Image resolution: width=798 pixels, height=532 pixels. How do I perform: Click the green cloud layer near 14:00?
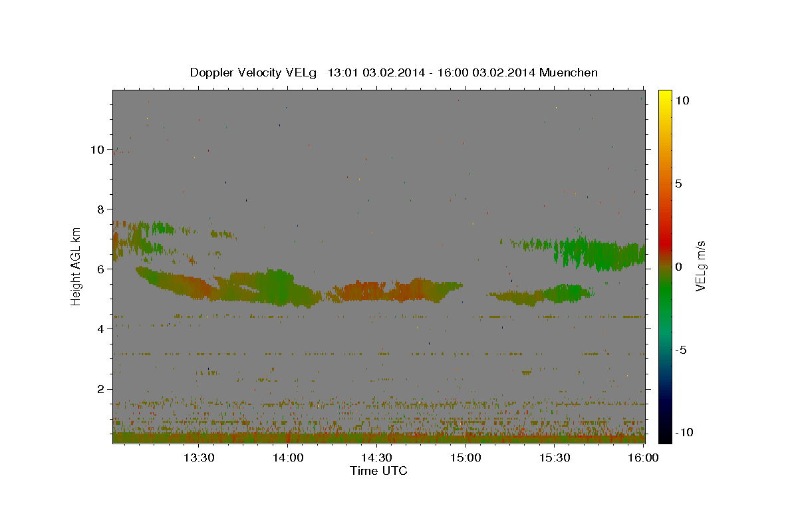point(278,287)
